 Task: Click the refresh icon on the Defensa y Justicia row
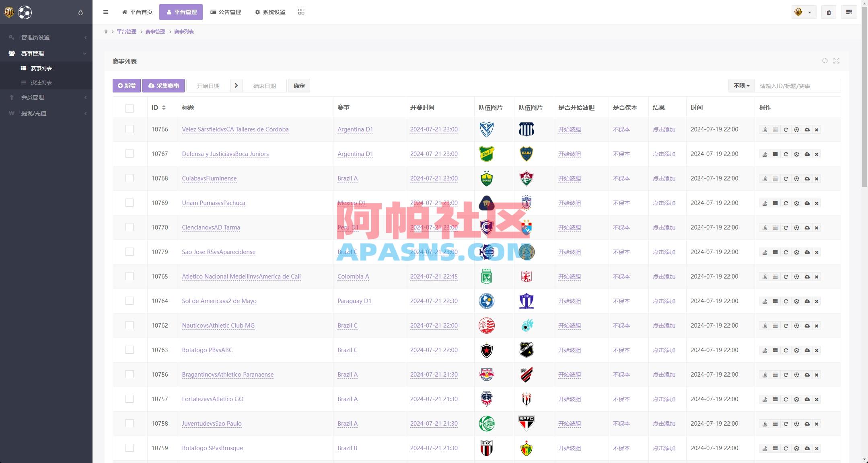[x=786, y=154]
